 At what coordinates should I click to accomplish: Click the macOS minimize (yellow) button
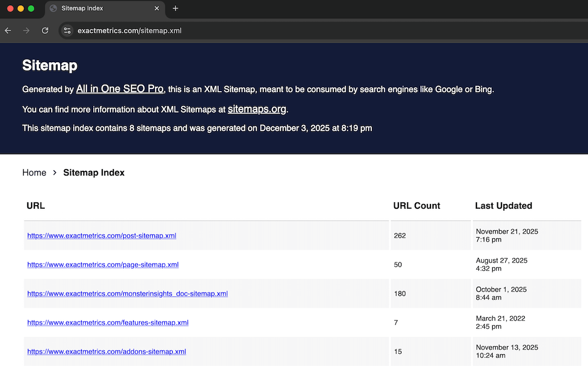click(x=21, y=8)
